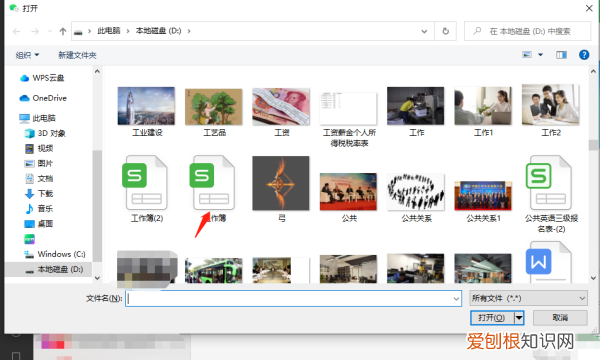Click the 取消 button
Image resolution: width=600 pixels, height=360 pixels.
coord(560,318)
